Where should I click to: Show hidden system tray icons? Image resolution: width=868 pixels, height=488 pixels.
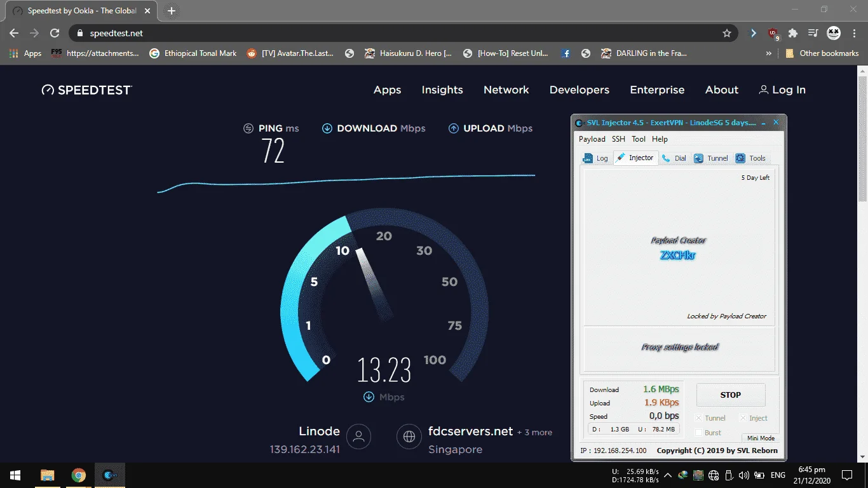[x=668, y=475]
